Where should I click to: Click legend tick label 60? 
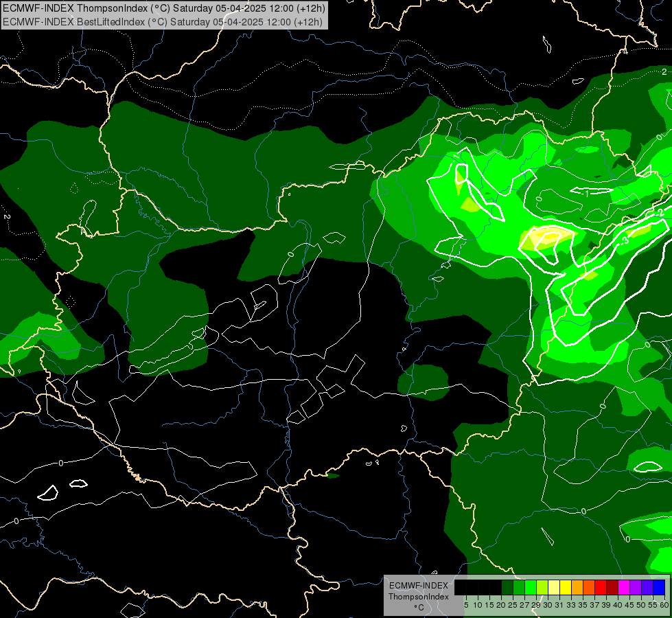664,605
